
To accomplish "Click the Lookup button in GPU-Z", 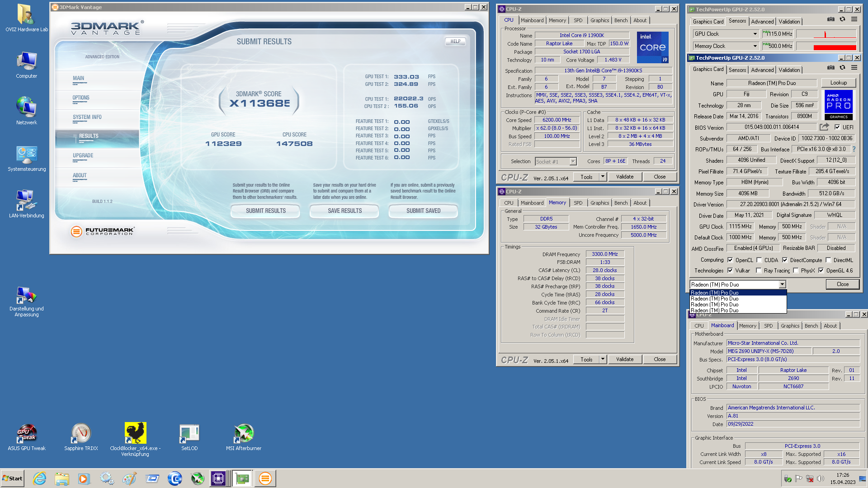I will point(838,83).
